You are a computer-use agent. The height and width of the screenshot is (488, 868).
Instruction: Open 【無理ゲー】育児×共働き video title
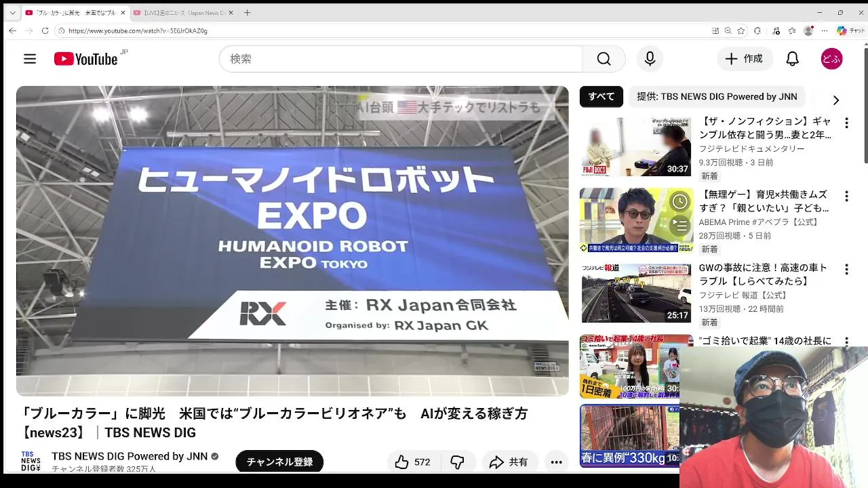click(x=764, y=201)
